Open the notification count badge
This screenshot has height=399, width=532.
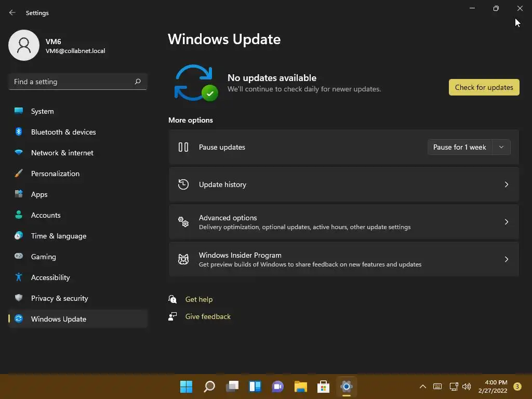517,386
